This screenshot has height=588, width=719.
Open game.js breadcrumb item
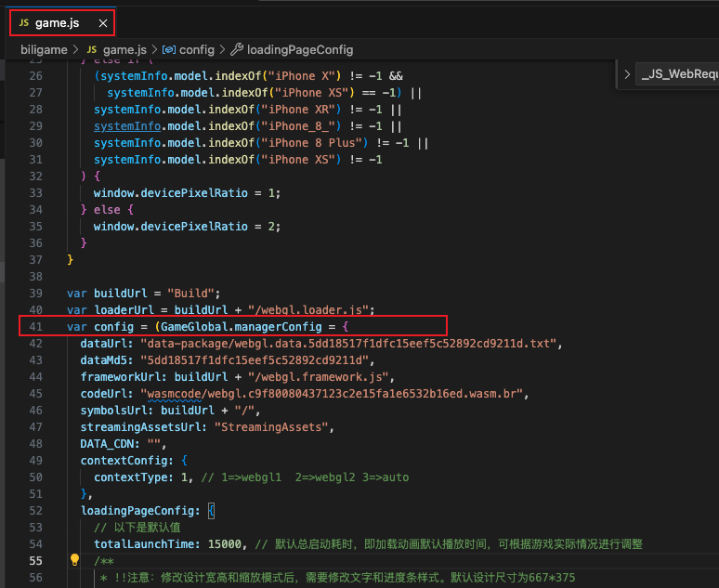point(124,49)
